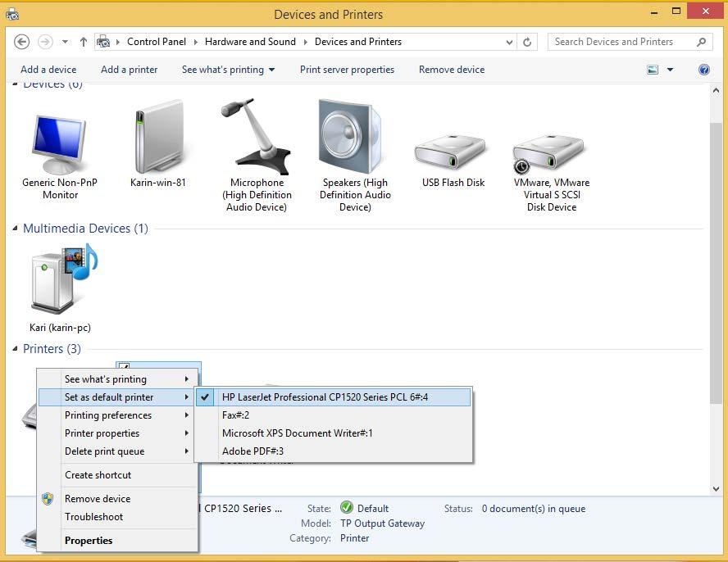Set Microsoft XPS Document Writer#:1 as default
This screenshot has width=728, height=562.
pos(333,433)
